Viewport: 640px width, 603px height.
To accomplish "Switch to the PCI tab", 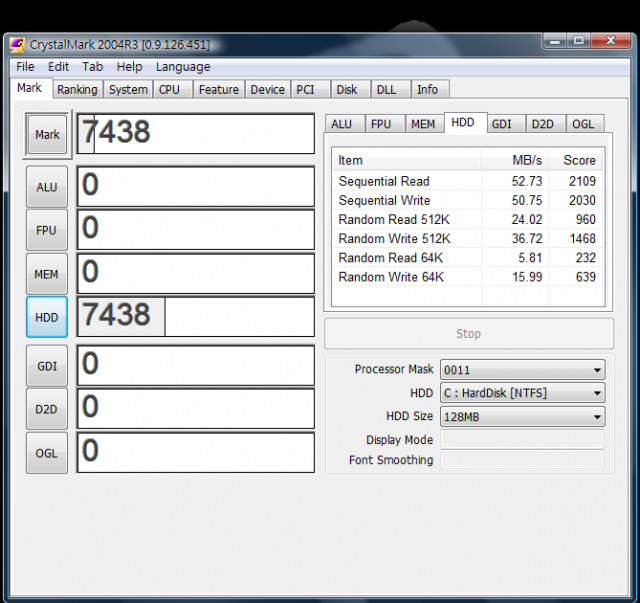I will click(x=310, y=89).
